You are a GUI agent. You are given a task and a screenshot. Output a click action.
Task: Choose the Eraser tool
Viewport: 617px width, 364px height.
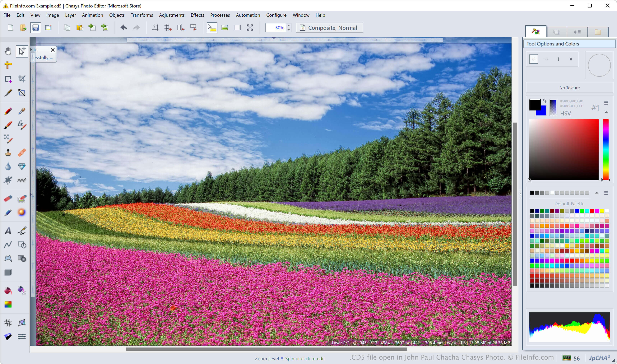coord(8,198)
